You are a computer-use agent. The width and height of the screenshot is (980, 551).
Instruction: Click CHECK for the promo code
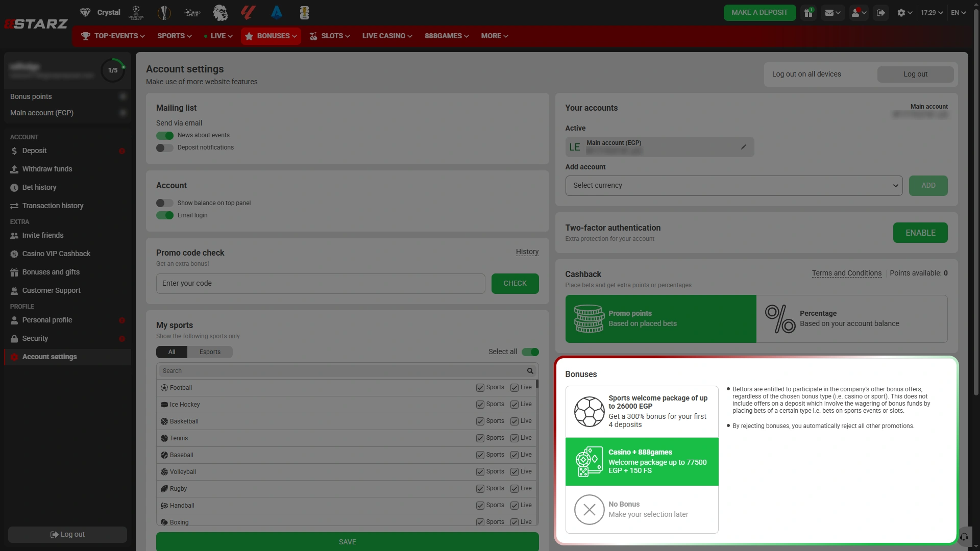click(515, 284)
